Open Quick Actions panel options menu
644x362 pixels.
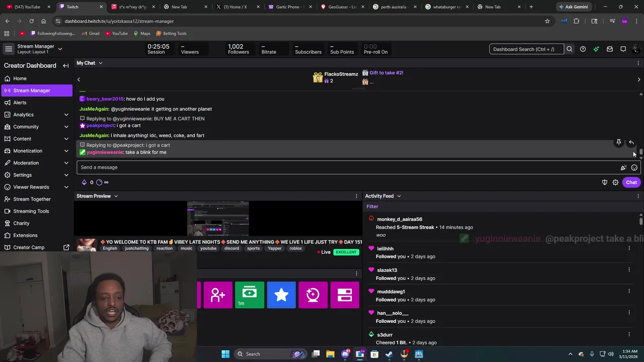pyautogui.click(x=357, y=274)
